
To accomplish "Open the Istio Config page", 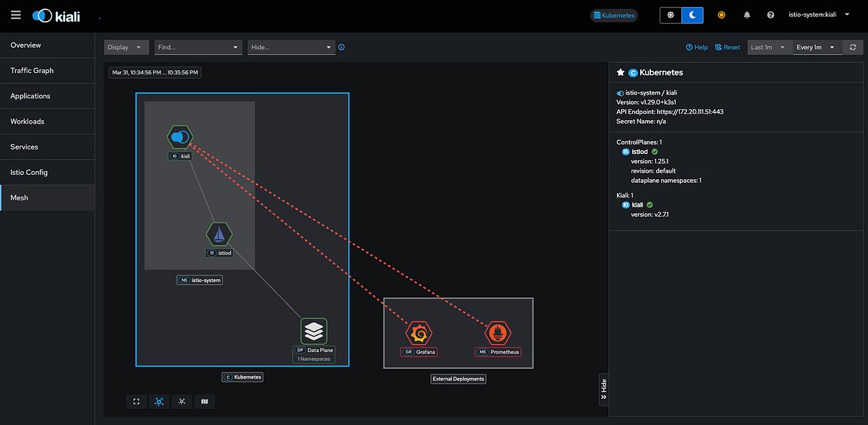I will coord(47,172).
